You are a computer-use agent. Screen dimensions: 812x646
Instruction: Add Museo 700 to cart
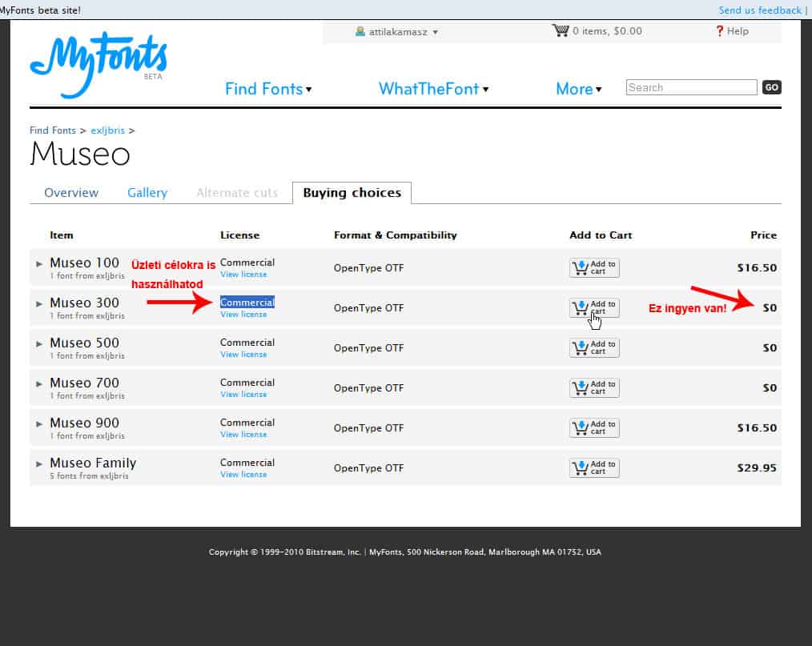(x=594, y=388)
